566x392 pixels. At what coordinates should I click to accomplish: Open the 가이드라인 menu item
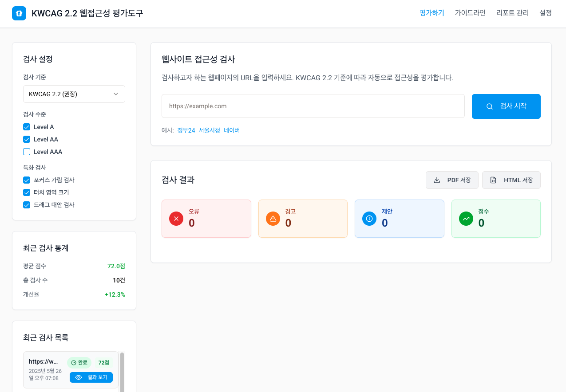[470, 13]
